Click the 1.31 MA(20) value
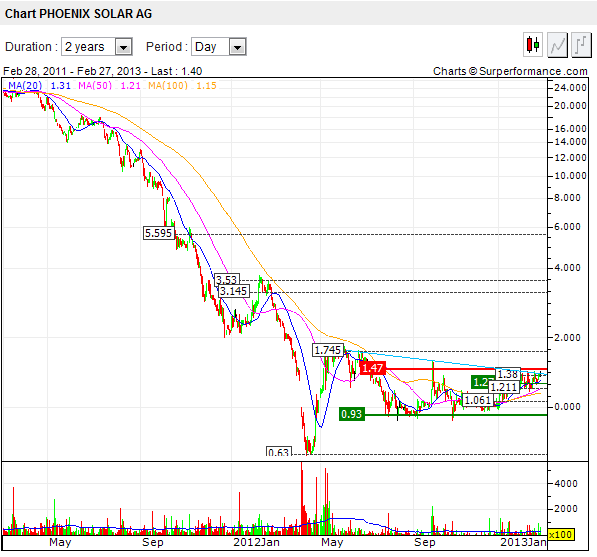This screenshot has width=597, height=557. (x=61, y=85)
